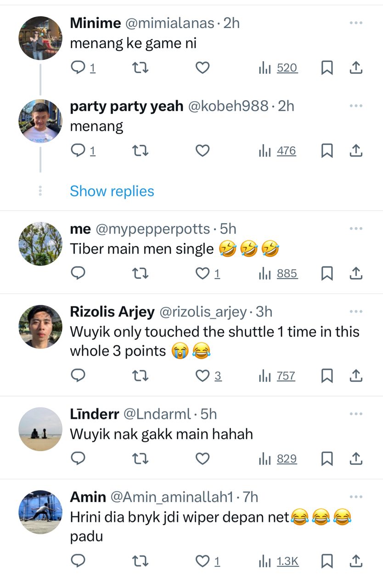Viewport: 383px width, 588px height.
Task: Reply to Līnderr's tweet
Action: 78,458
